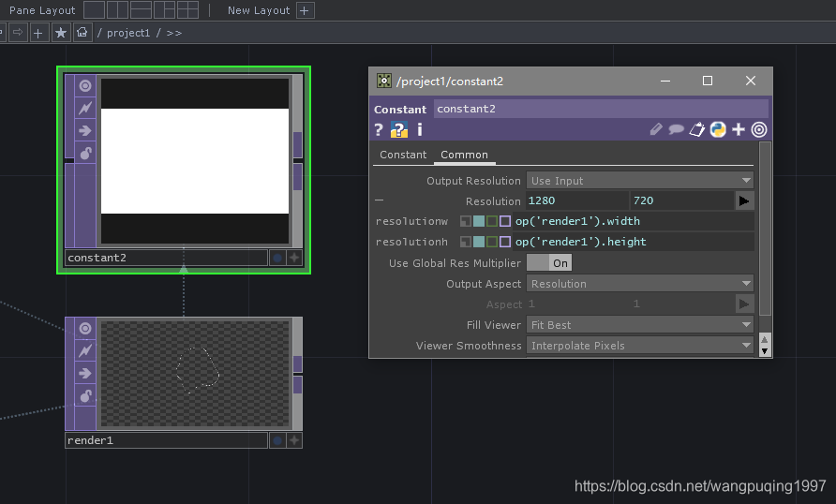
Task: Toggle the blue display flag on render1
Action: (x=277, y=440)
